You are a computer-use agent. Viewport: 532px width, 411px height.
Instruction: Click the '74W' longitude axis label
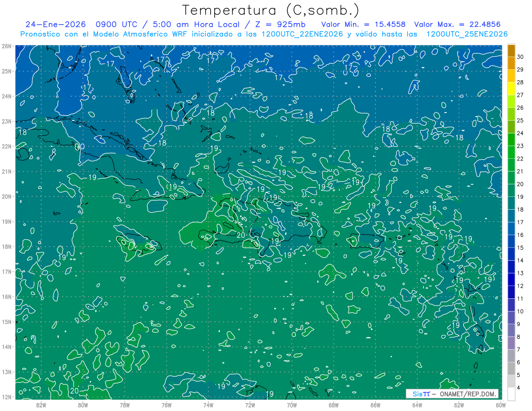click(208, 405)
